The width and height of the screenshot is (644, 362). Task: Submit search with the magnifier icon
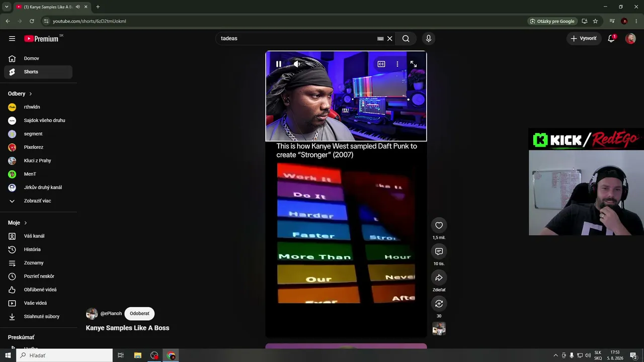pos(406,39)
